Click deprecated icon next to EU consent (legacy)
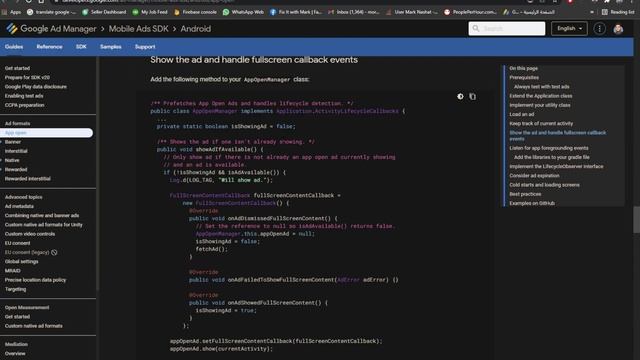This screenshot has height=360, width=640. 54,252
